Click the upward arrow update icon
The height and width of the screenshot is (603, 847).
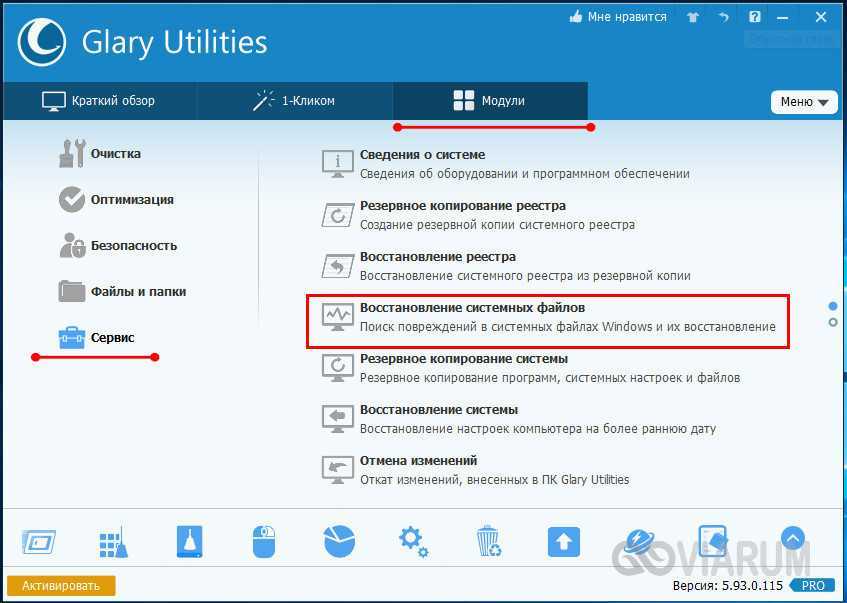(x=564, y=542)
